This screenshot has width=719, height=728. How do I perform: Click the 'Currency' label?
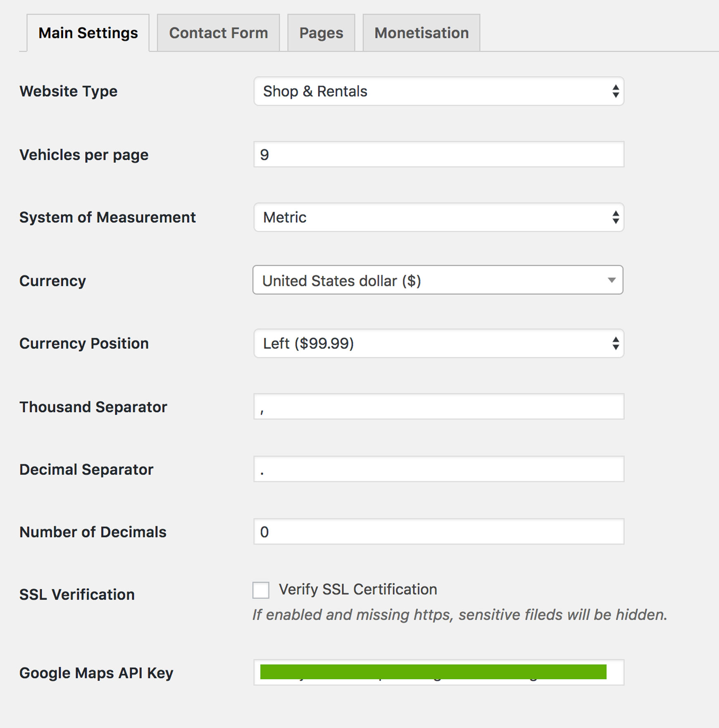[53, 281]
